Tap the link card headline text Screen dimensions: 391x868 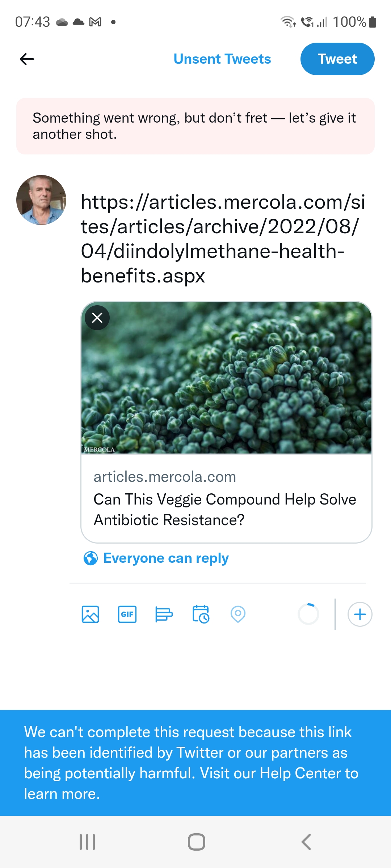[224, 510]
